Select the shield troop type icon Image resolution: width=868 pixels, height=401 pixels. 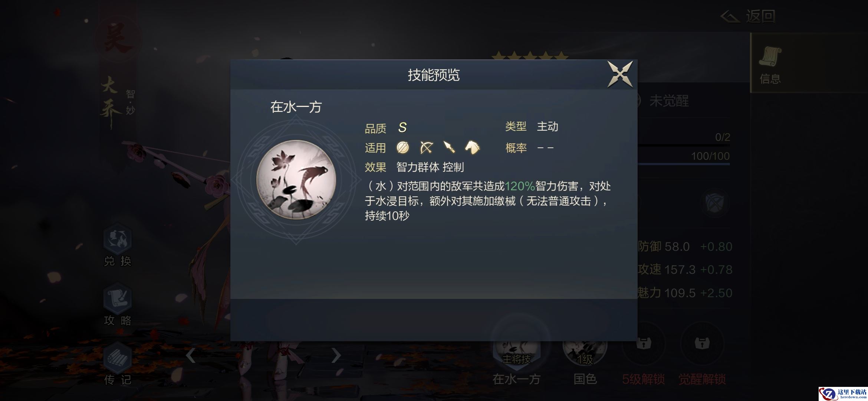(x=402, y=147)
